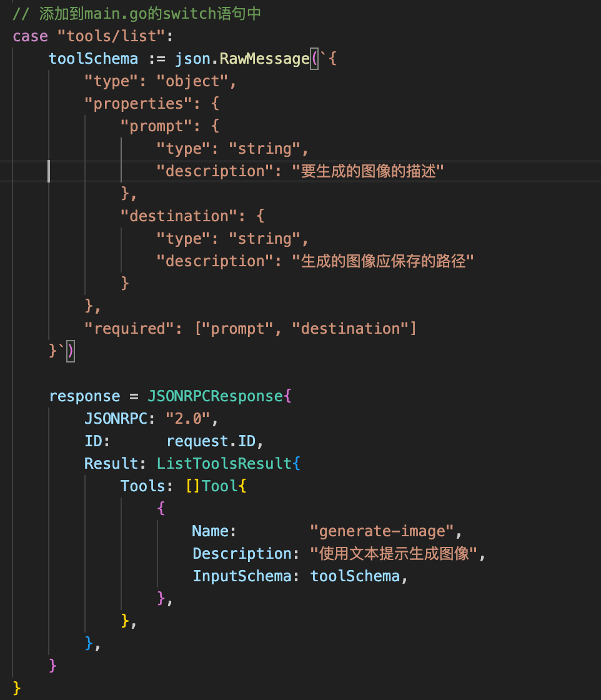Click description text 要生成的图像的描述
Image resolution: width=601 pixels, height=700 pixels.
point(368,171)
